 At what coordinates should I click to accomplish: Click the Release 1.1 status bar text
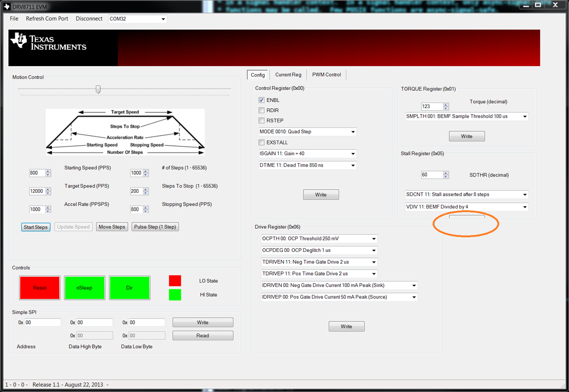[68, 385]
